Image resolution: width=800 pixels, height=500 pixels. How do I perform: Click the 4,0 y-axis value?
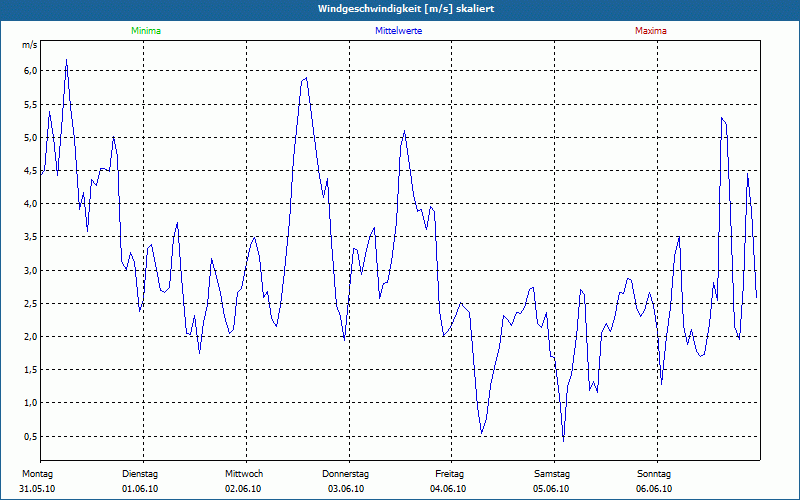(x=31, y=204)
